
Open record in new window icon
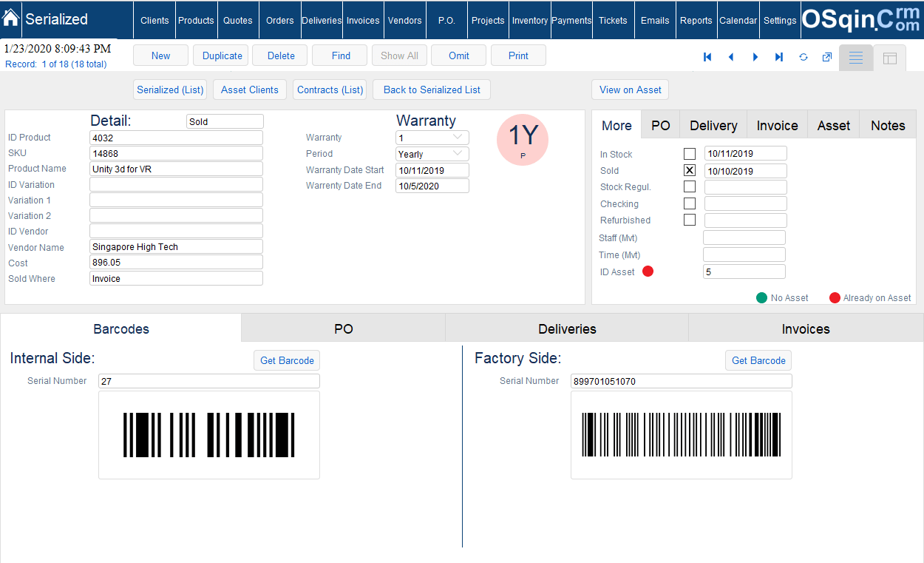[827, 57]
